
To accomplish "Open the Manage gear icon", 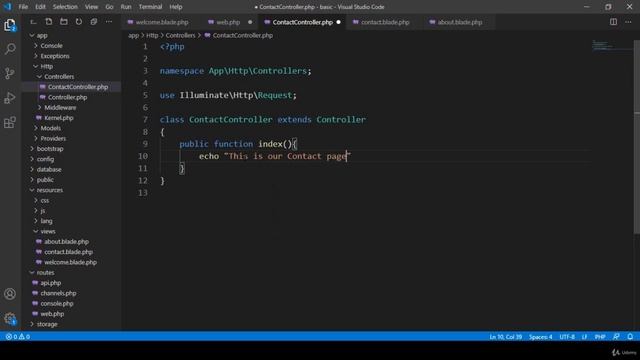I will 10,318.
